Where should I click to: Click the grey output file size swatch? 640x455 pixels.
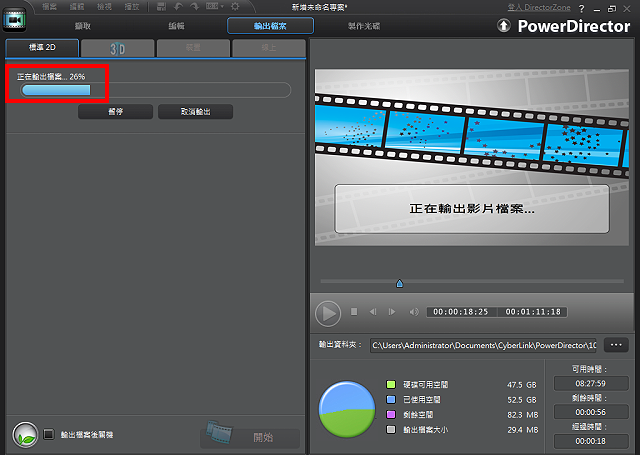[x=391, y=430]
